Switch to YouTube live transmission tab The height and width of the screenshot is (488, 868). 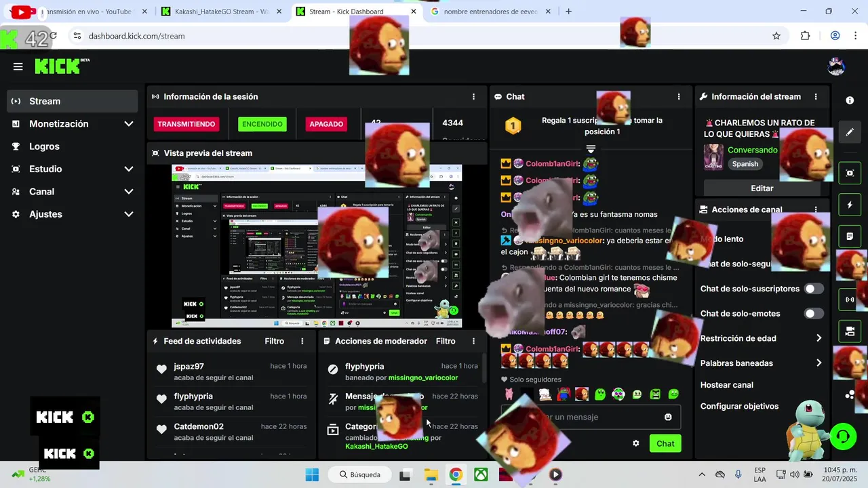(x=81, y=12)
